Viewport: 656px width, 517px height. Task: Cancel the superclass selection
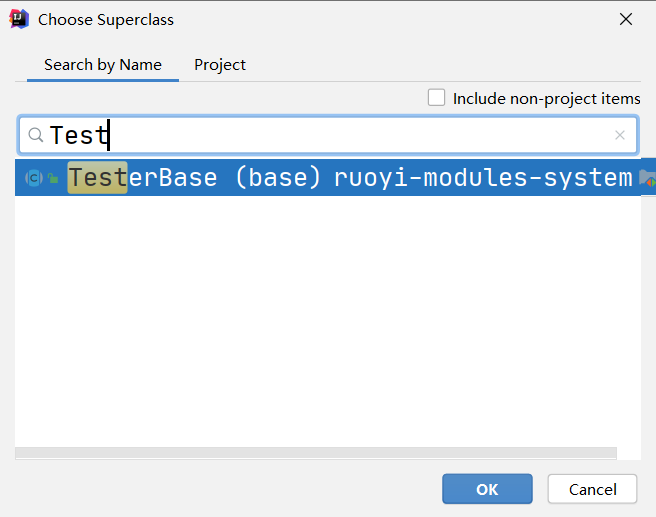point(592,489)
